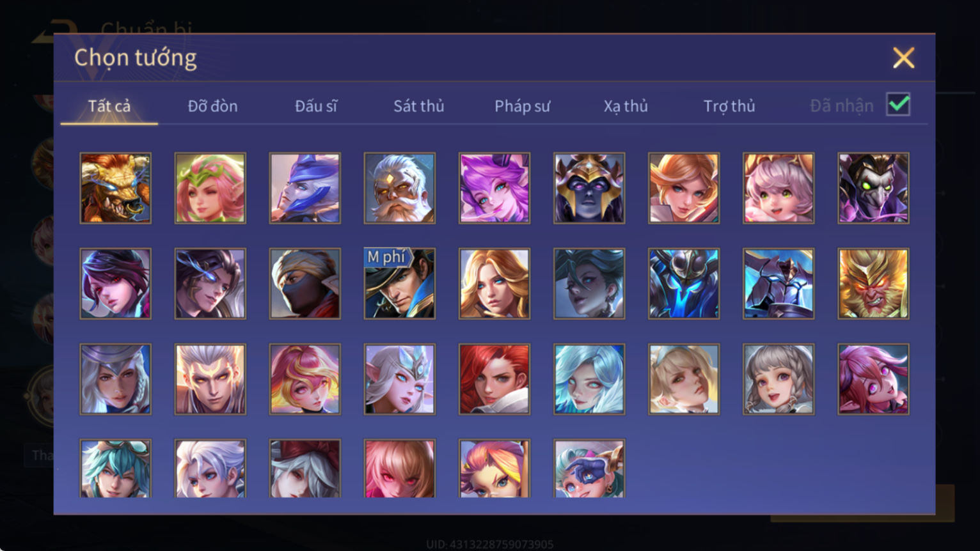
Task: Filter heroes by Pháp sư tab
Action: pyautogui.click(x=522, y=106)
